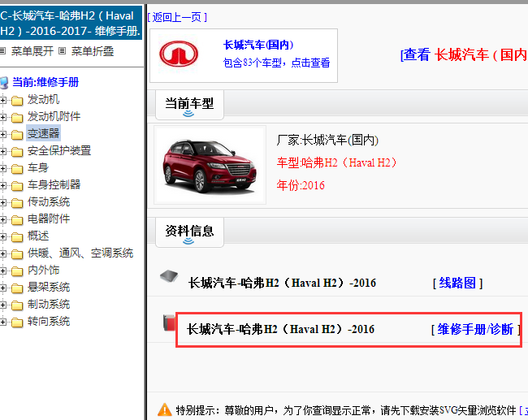Image resolution: width=528 pixels, height=420 pixels.
Task: Expand the 车身 tree node
Action: (2, 168)
